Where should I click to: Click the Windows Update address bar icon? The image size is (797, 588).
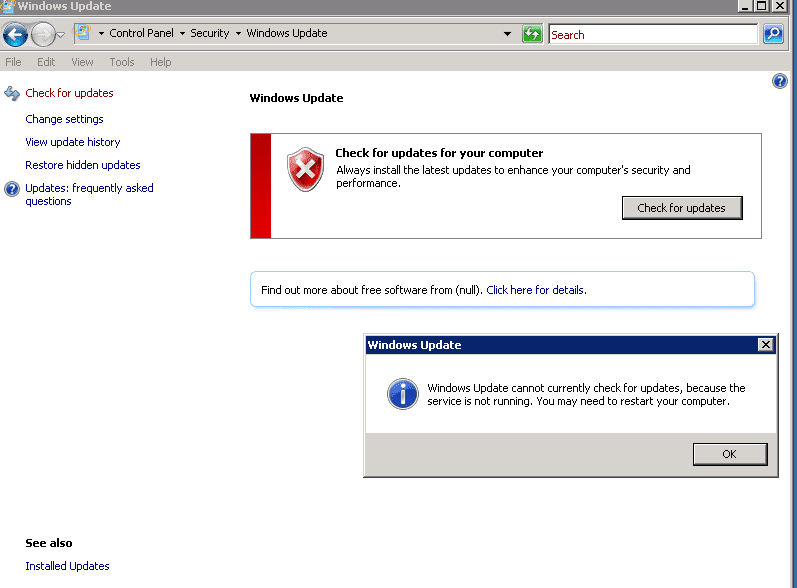[x=83, y=33]
